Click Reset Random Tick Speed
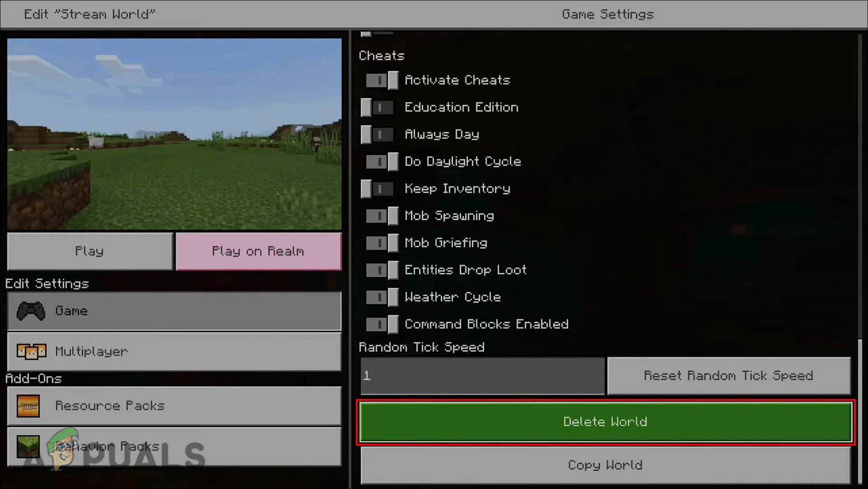 728,376
